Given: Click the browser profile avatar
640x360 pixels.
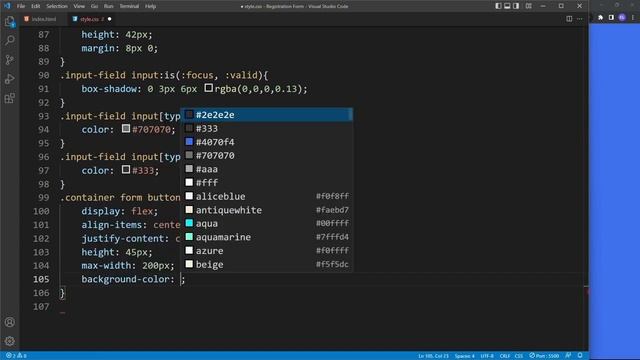Looking at the screenshot, I should point(622,18).
